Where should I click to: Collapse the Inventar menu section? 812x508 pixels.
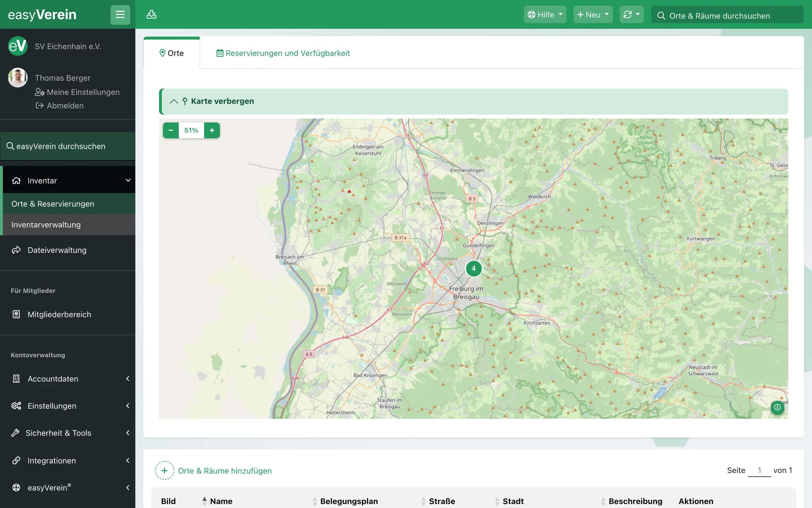click(x=69, y=181)
